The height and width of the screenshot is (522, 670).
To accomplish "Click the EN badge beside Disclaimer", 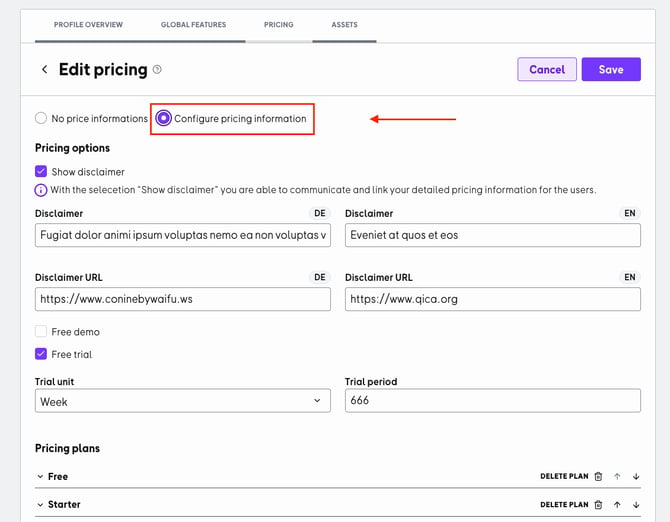I will click(630, 213).
